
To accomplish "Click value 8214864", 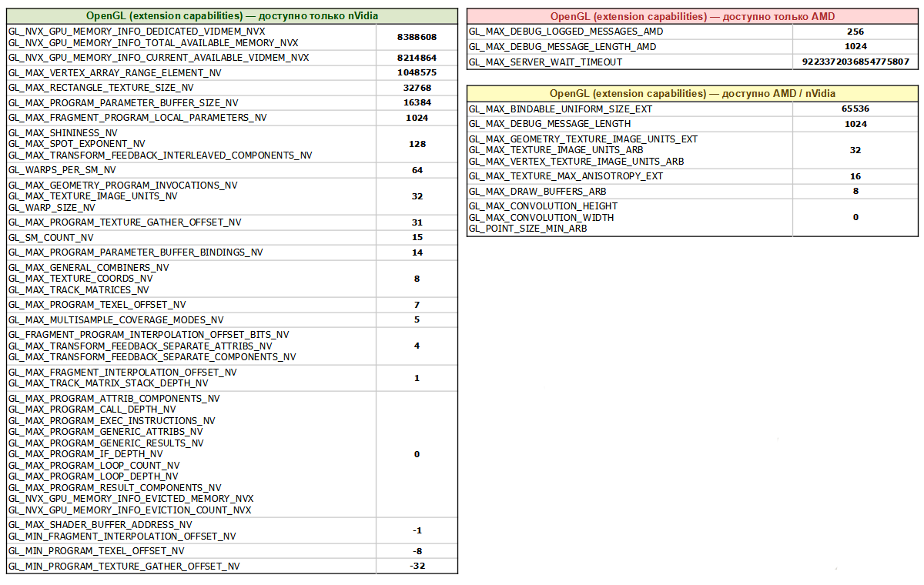I will coord(417,58).
